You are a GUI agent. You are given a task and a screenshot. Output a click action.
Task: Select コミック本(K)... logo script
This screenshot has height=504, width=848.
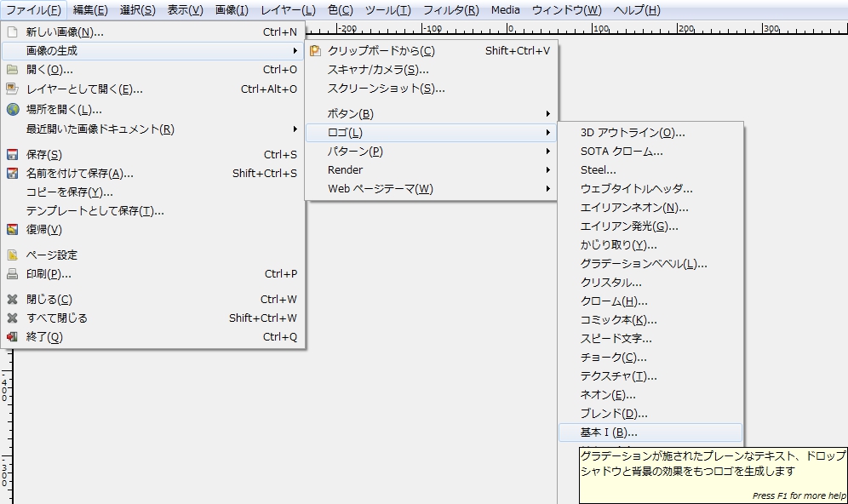[x=650, y=320]
